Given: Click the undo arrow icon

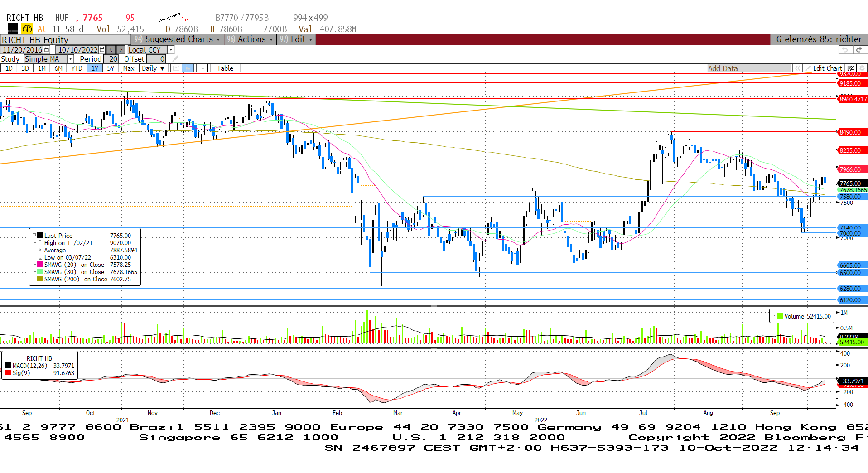Looking at the screenshot, I should (x=845, y=50).
